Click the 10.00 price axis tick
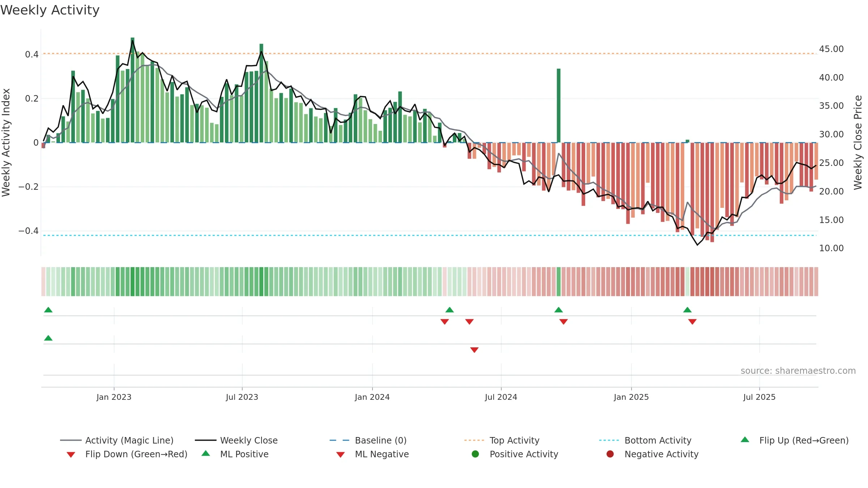The height and width of the screenshot is (488, 868). click(x=831, y=248)
